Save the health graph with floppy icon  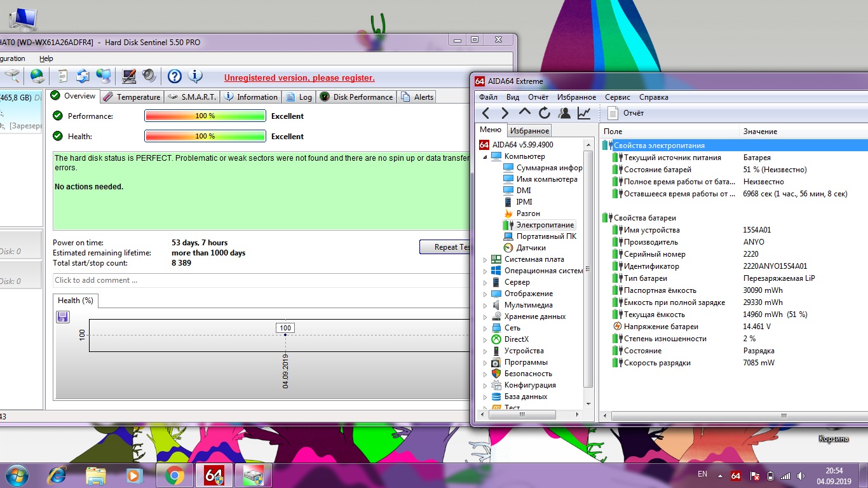(x=63, y=316)
